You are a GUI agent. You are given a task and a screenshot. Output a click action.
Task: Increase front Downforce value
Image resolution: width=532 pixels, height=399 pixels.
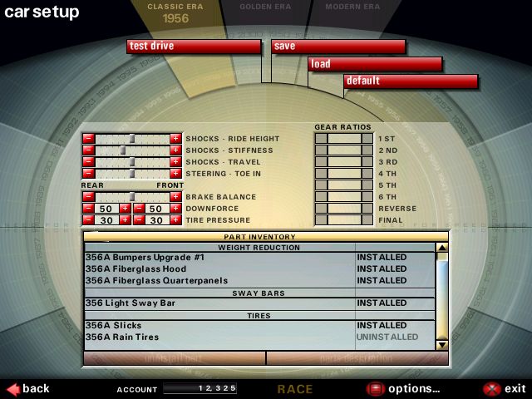coord(175,209)
